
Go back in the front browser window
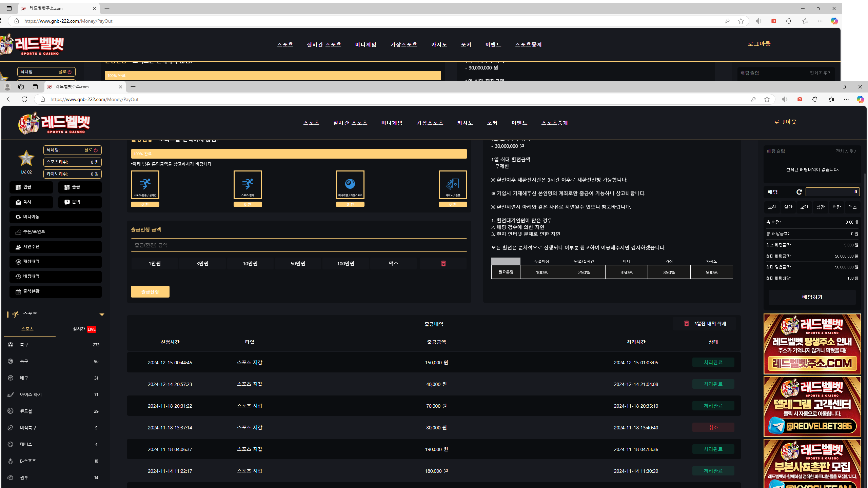[x=9, y=99]
